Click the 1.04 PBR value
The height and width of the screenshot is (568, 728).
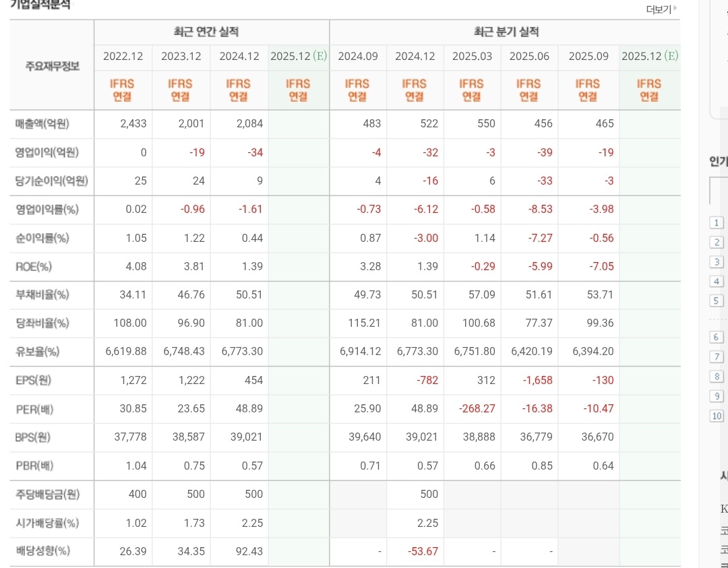(x=136, y=466)
